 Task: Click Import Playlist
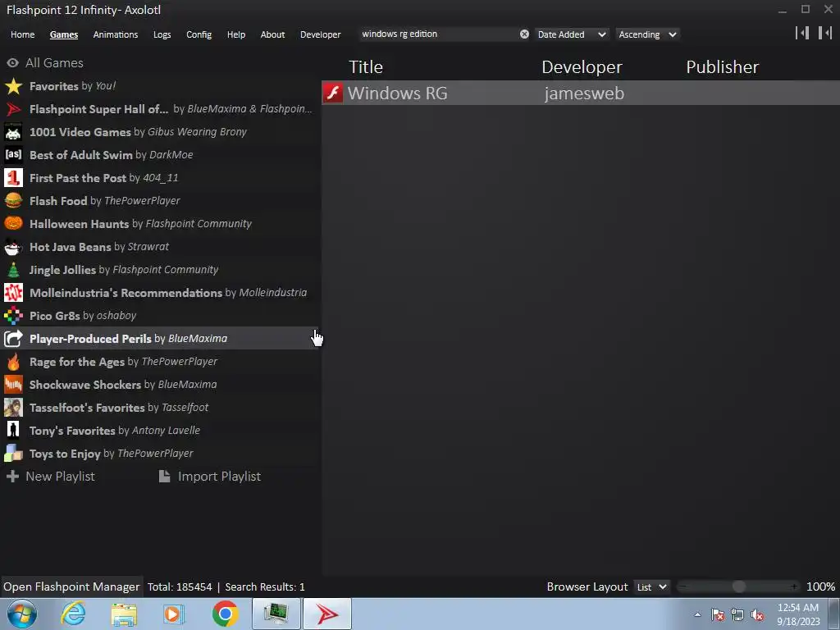coord(210,477)
